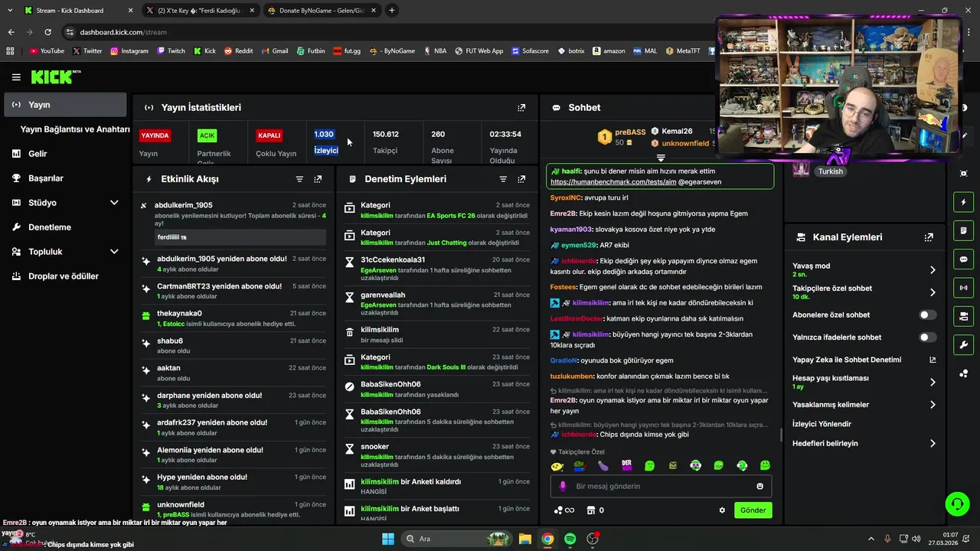980x551 pixels.
Task: Open chat settings gear icon
Action: pos(721,510)
